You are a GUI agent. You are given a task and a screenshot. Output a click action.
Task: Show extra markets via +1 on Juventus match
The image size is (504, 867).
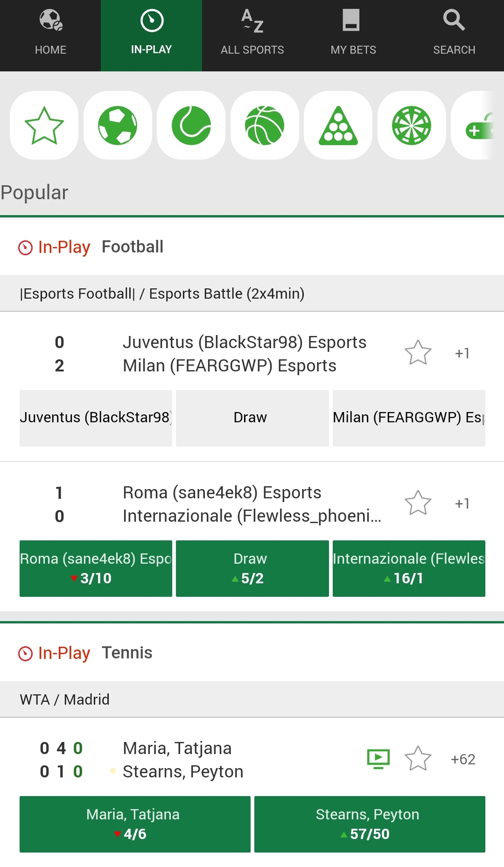tap(461, 353)
